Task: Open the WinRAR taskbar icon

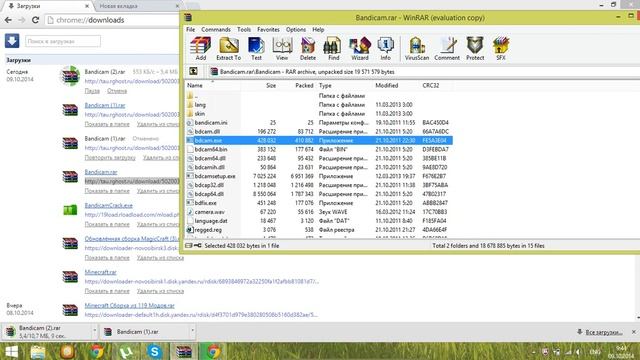Action: click(184, 351)
